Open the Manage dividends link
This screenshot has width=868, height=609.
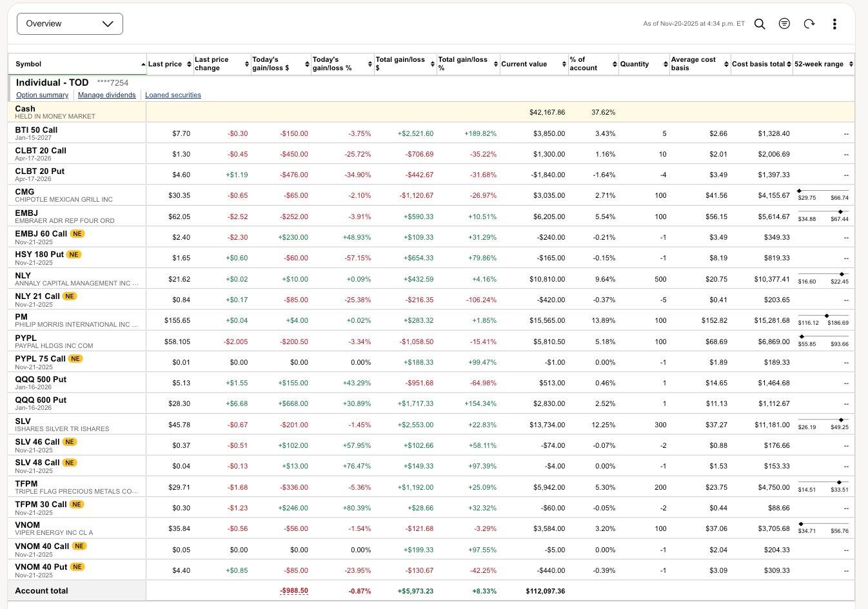pyautogui.click(x=106, y=95)
